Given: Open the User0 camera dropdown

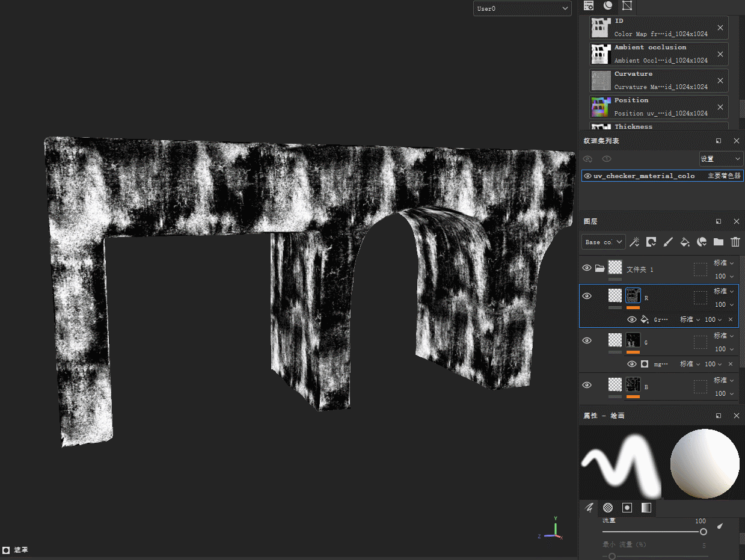Looking at the screenshot, I should (x=522, y=8).
